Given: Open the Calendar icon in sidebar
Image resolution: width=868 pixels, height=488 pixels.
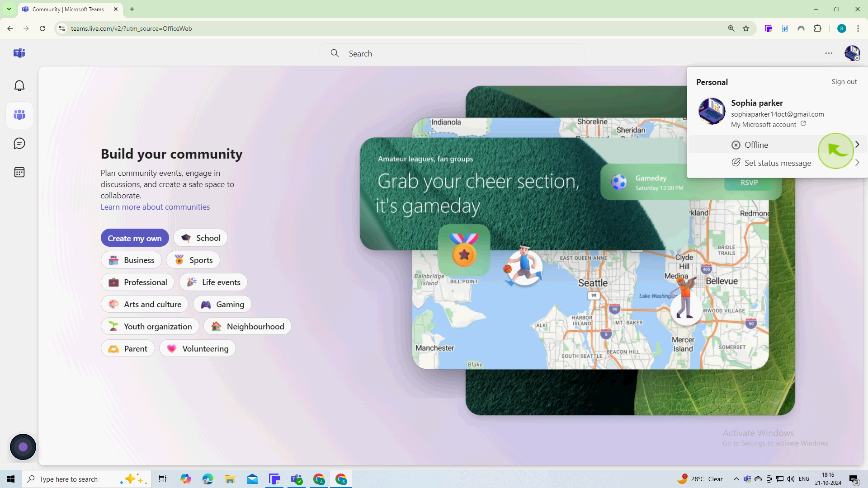Looking at the screenshot, I should pos(19,172).
